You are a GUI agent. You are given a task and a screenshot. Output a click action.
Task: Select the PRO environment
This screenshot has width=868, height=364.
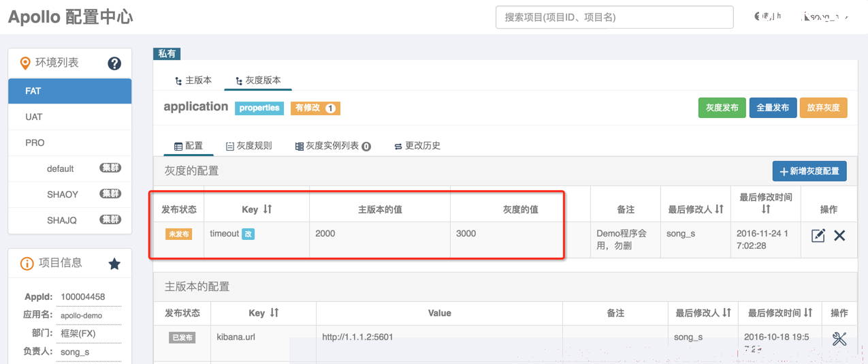tap(69, 142)
